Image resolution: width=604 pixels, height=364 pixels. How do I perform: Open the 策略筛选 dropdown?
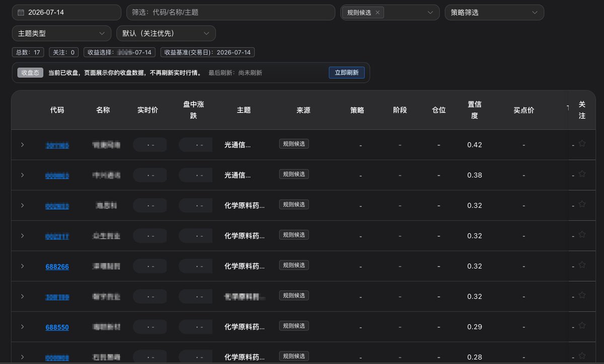pos(494,12)
